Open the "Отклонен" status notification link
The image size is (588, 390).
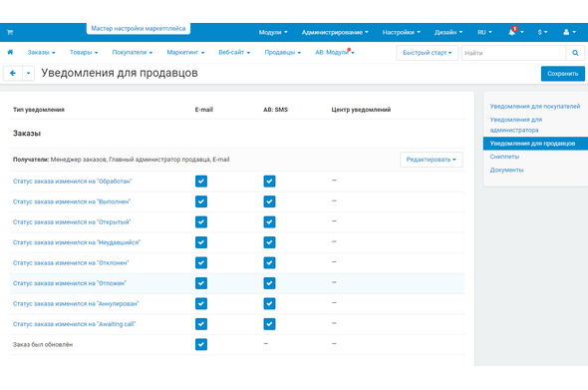(71, 262)
